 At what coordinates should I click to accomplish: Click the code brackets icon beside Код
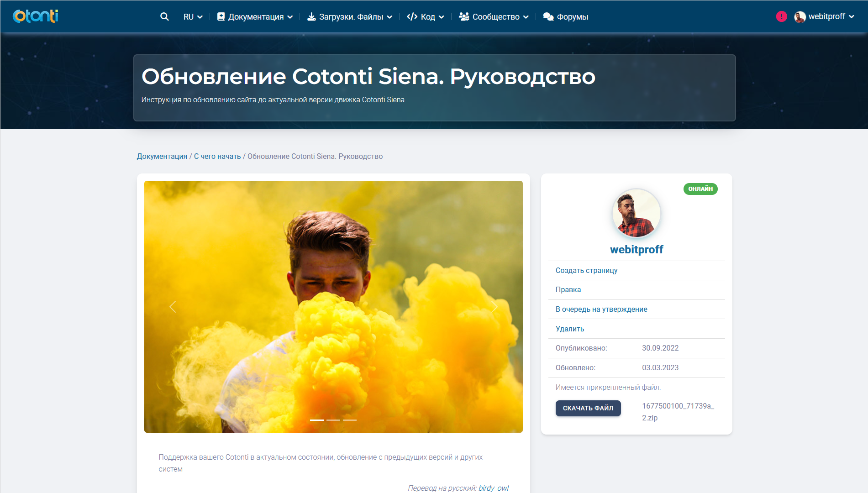pyautogui.click(x=412, y=16)
